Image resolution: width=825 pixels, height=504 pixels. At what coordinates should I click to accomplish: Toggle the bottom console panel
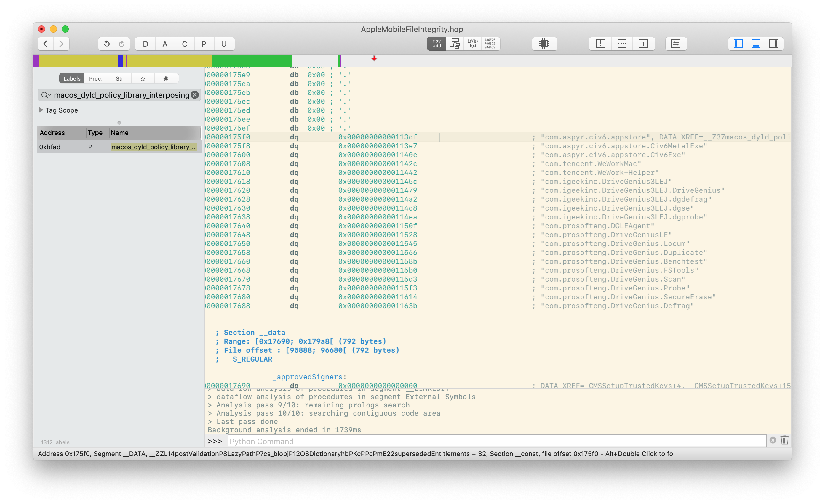point(756,44)
